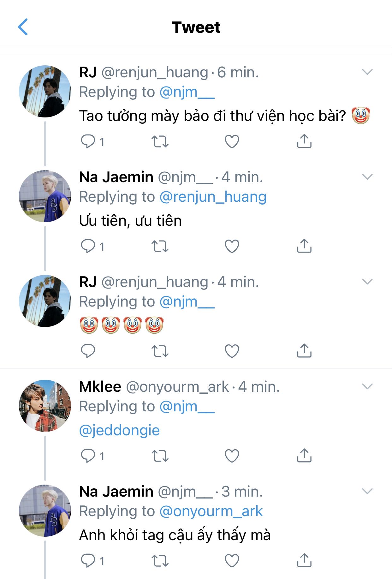This screenshot has height=579, width=392.
Task: Open RJ's avatar on the first tweet
Action: click(x=45, y=92)
